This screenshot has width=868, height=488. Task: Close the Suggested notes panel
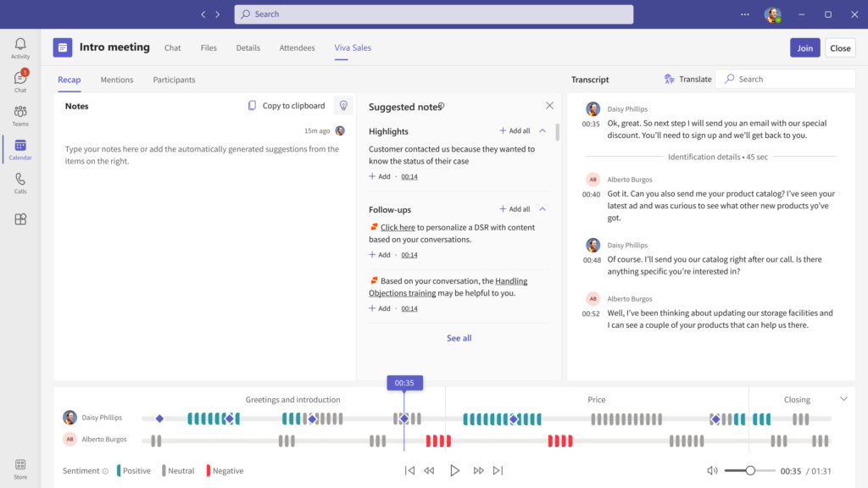pyautogui.click(x=549, y=105)
